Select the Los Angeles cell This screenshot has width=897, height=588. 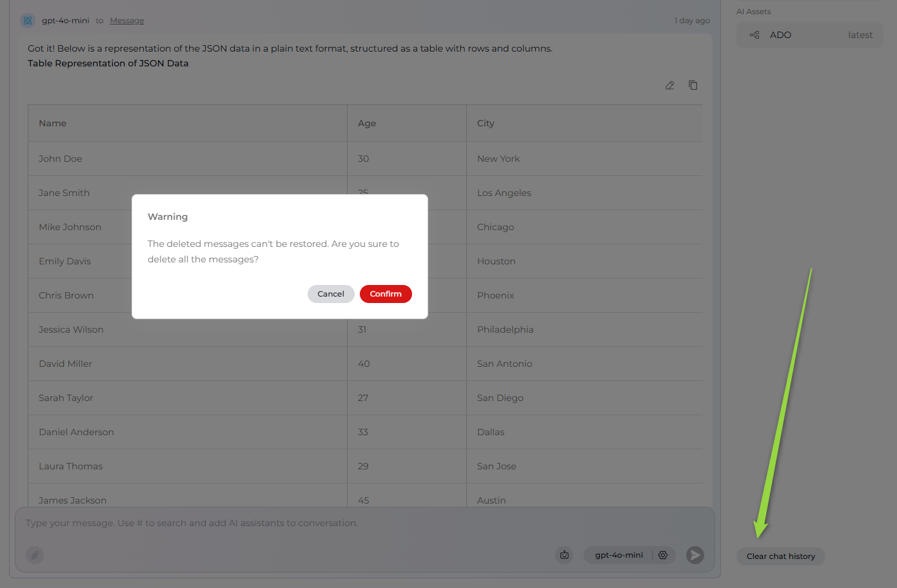tap(584, 193)
